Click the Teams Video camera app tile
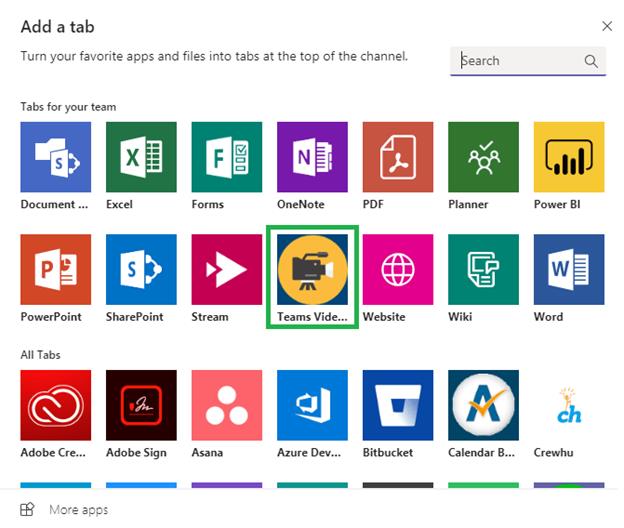 312,269
